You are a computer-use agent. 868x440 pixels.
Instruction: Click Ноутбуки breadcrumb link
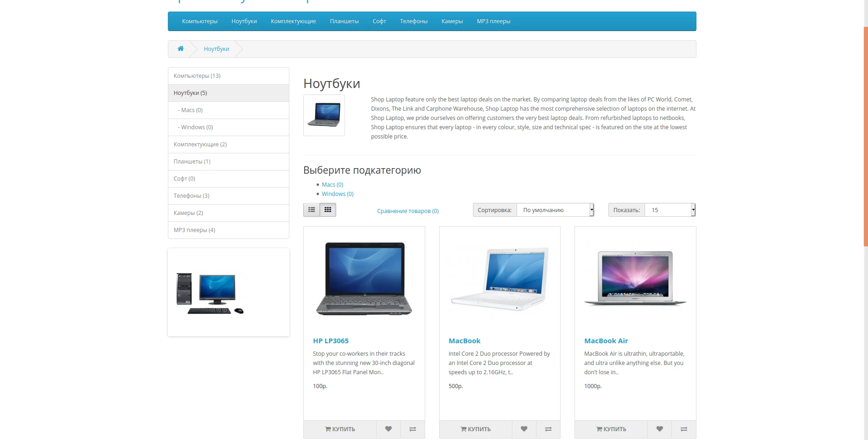pyautogui.click(x=217, y=49)
